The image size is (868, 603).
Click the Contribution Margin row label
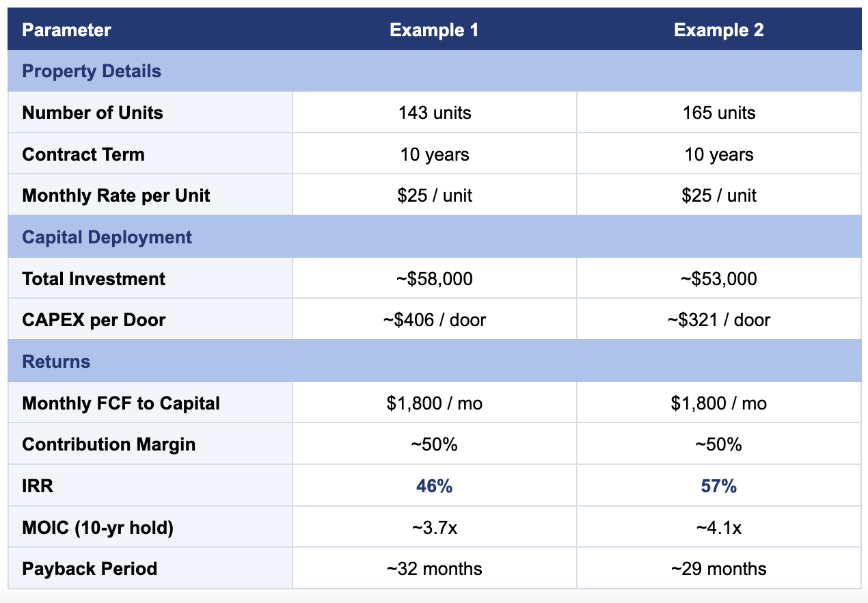tap(109, 444)
